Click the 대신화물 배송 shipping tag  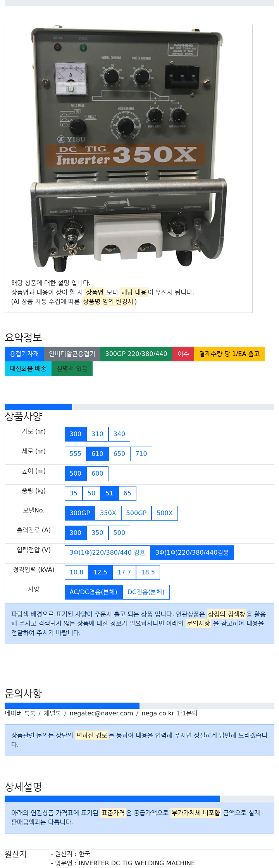click(x=28, y=369)
